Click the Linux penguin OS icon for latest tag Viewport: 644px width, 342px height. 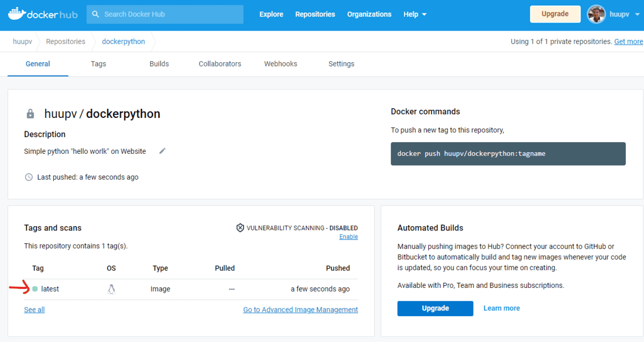click(111, 288)
